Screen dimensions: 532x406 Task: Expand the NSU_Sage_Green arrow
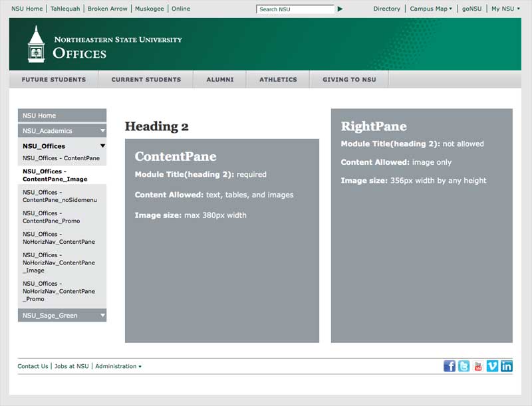click(103, 316)
